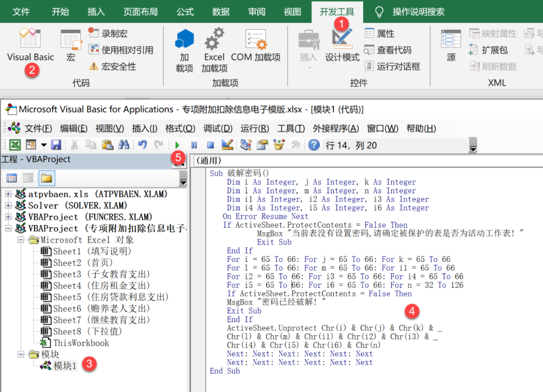Click View Microsoft Excel toolbar icon
Screen dimensions: 543x392
(x=15, y=145)
